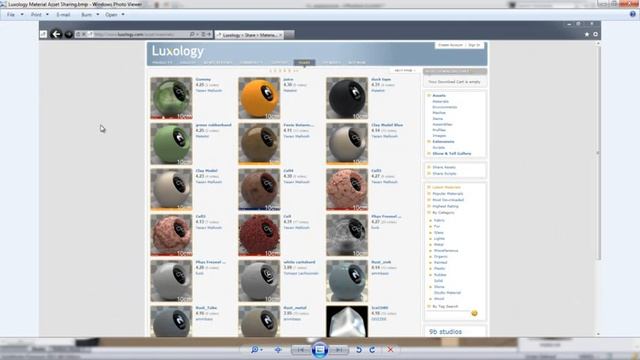Screen dimensions: 640x360
Task: Click Sign In link
Action: pos(474,45)
